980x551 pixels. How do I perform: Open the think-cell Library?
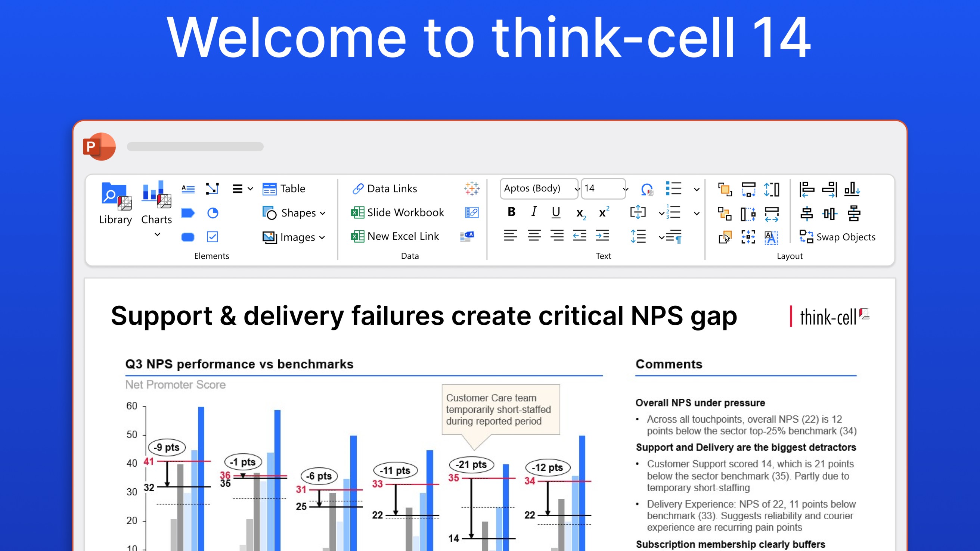116,203
